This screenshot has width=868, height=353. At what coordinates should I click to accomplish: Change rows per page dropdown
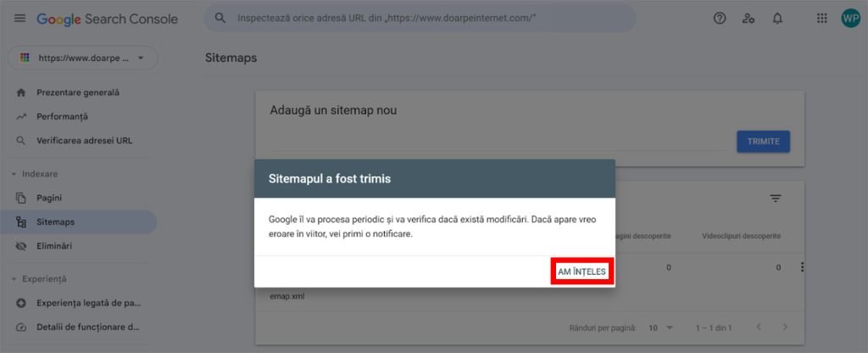coord(660,328)
